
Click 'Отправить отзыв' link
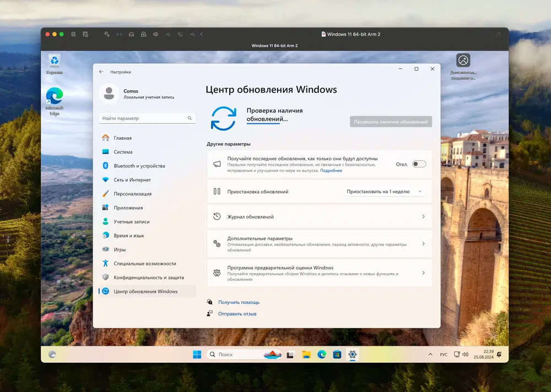pyautogui.click(x=237, y=314)
